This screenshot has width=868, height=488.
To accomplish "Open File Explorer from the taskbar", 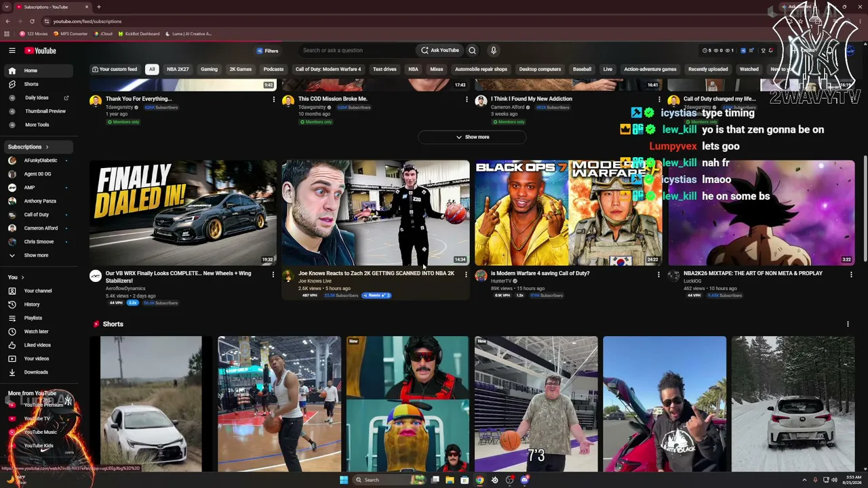I will (x=450, y=480).
